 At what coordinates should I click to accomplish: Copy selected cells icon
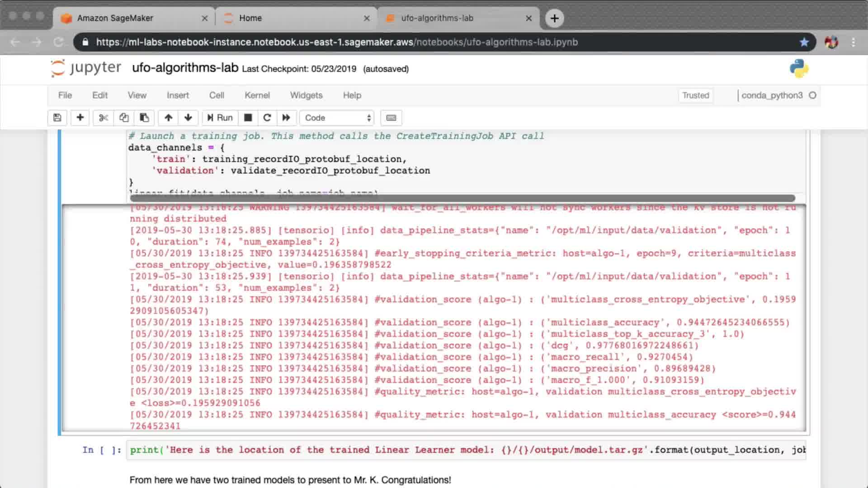click(x=124, y=118)
